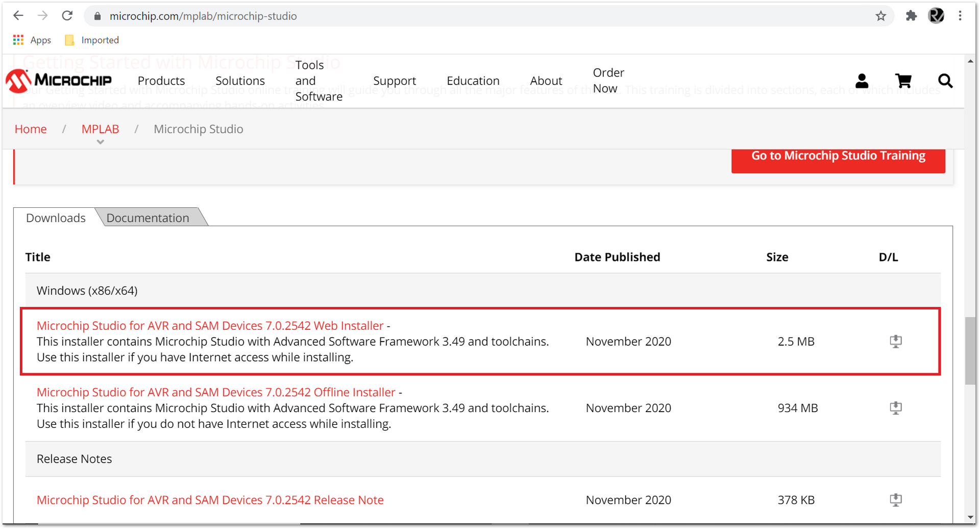The width and height of the screenshot is (980, 529).
Task: Click the Release Notes section row
Action: pyautogui.click(x=483, y=459)
